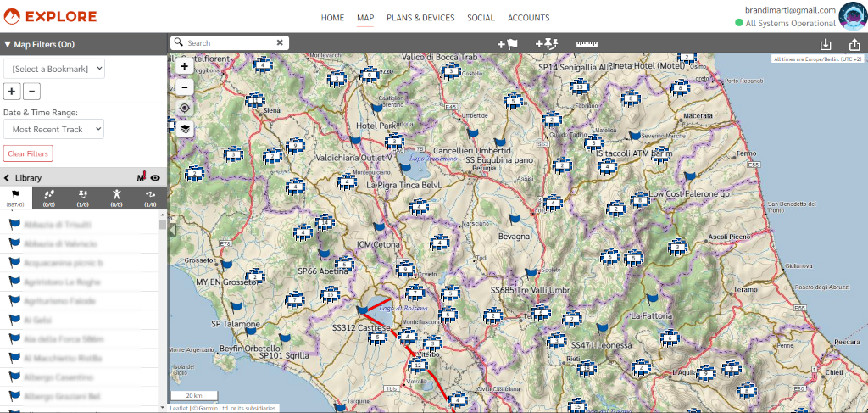
Task: Collapse the Map Filters section
Action: click(8, 44)
